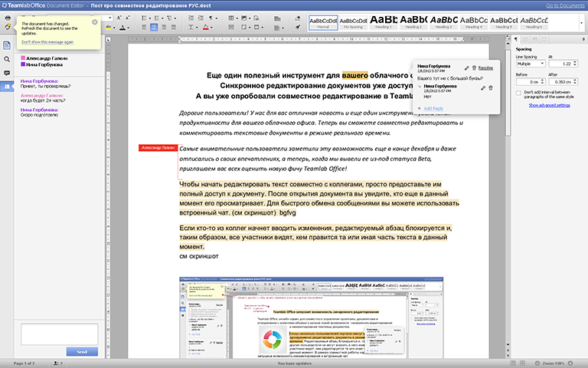Increase paragraph indent

coord(201,18)
